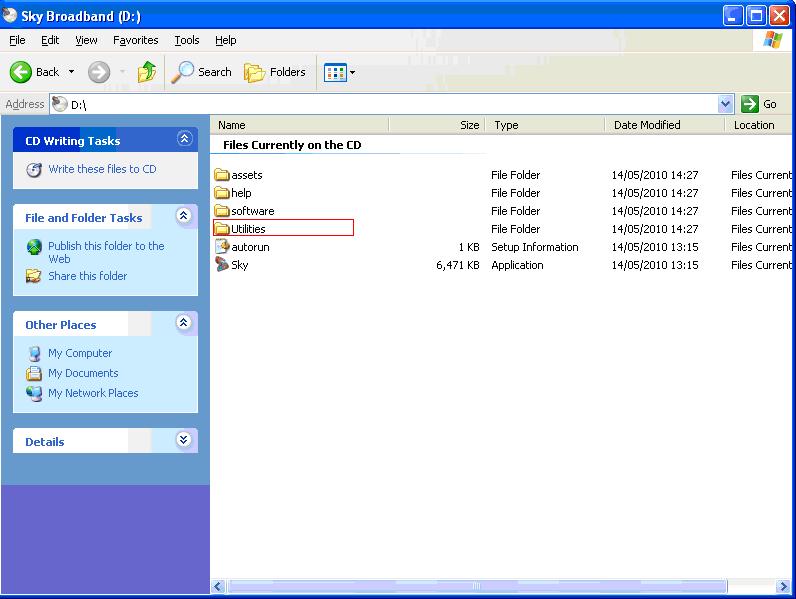796x599 pixels.
Task: Select the autorun setup file icon
Action: pos(222,247)
